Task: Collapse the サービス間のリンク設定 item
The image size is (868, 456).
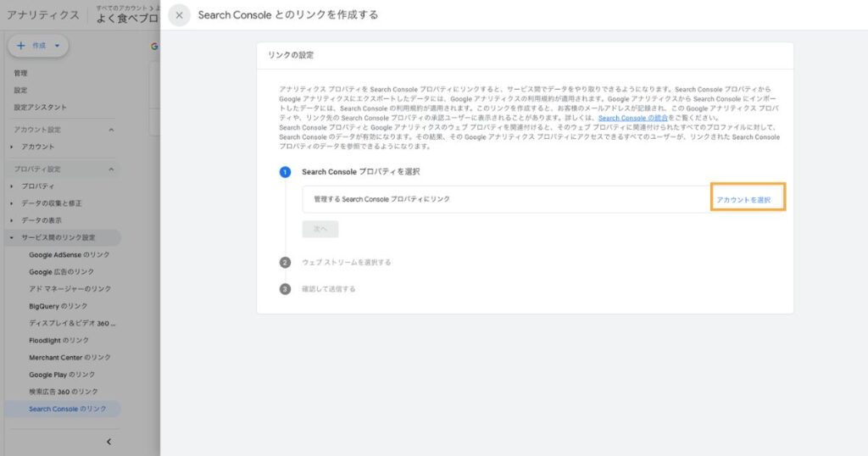Action: tap(12, 237)
